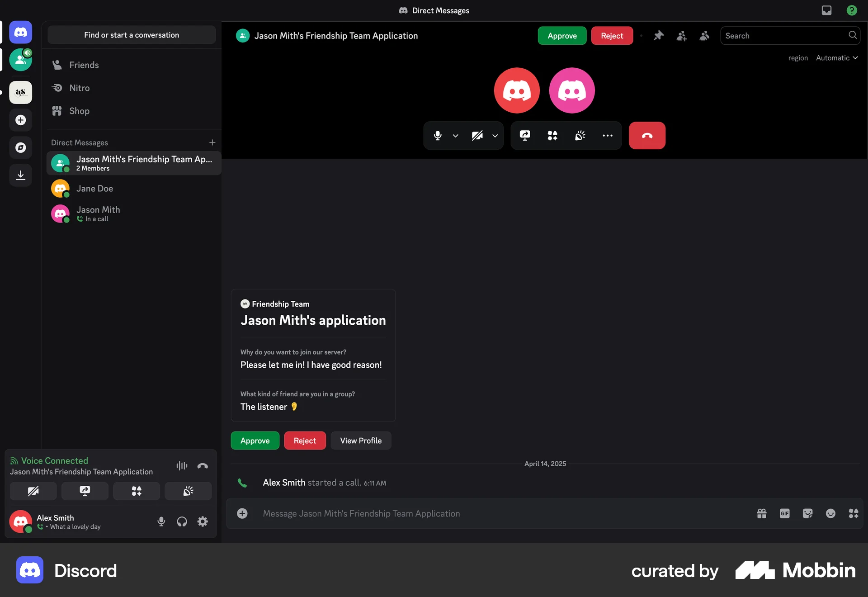Add friends to DM with the add-friend icon
Screen dimensions: 868x597
[682, 36]
